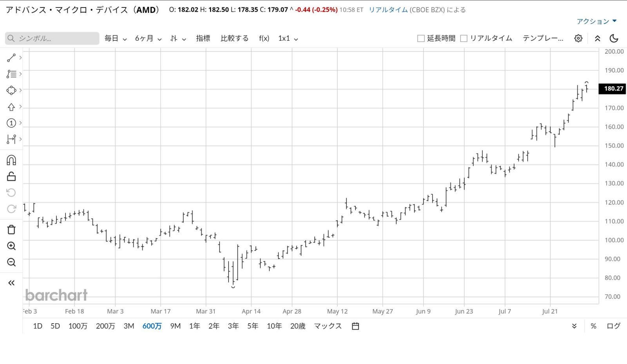Image resolution: width=627 pixels, height=364 pixels.
Task: Select the 5年 range
Action: click(x=253, y=326)
